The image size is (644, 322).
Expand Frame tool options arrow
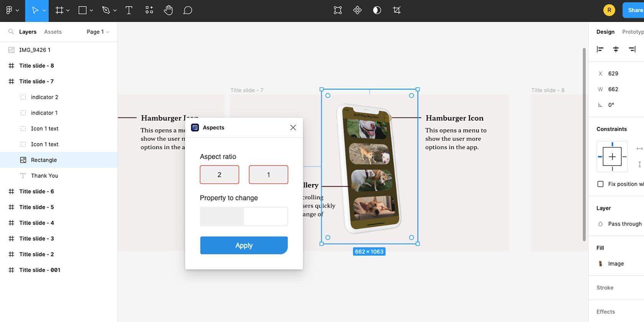click(68, 11)
